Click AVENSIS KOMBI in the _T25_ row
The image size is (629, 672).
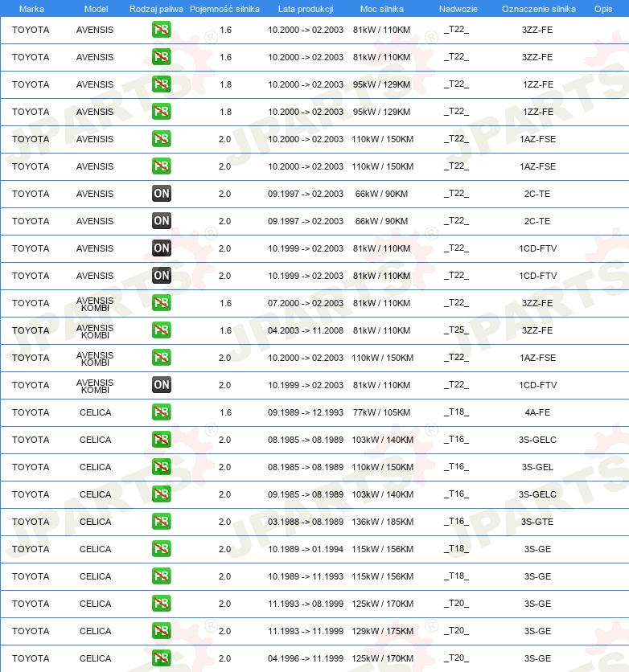click(x=95, y=331)
